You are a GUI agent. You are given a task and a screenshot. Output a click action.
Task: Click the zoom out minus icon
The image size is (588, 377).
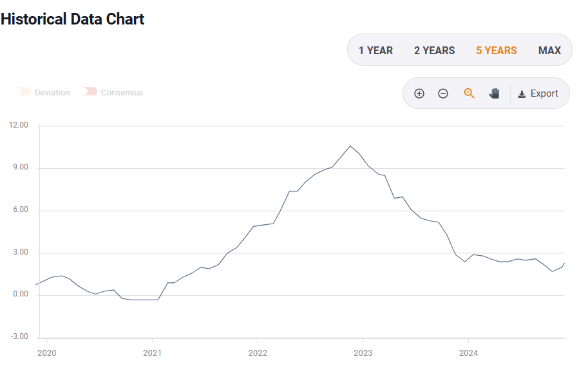[x=443, y=93]
